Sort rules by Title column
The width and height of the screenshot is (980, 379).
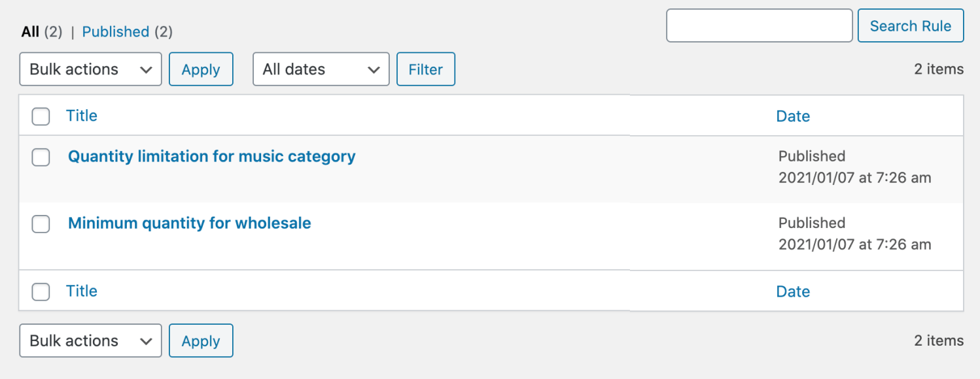(x=81, y=116)
